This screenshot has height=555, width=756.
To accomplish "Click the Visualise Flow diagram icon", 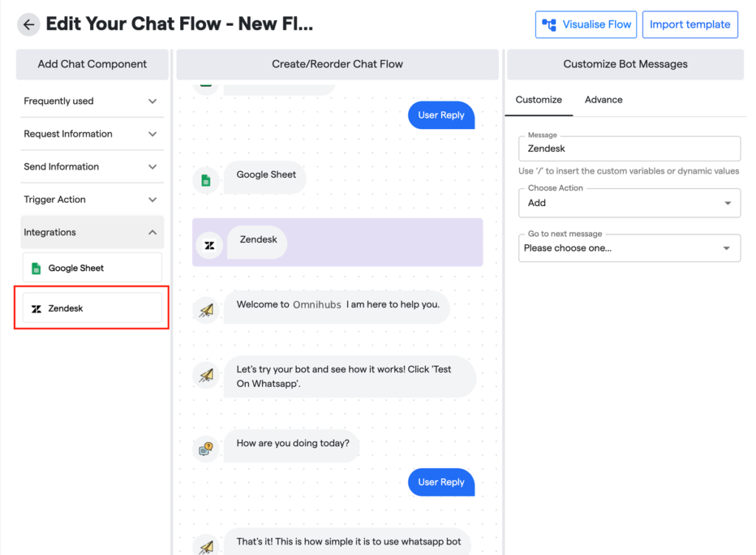I will click(x=549, y=24).
